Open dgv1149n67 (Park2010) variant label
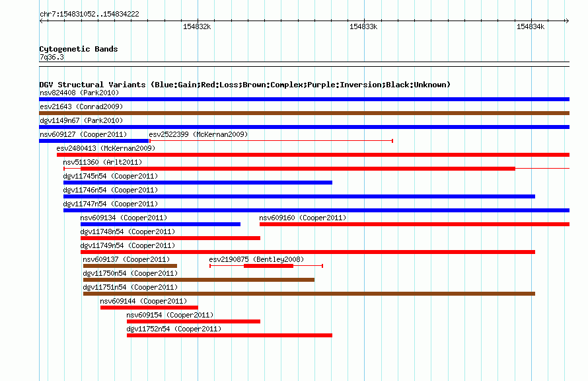Image resolution: width=588 pixels, height=381 pixels. 81,120
